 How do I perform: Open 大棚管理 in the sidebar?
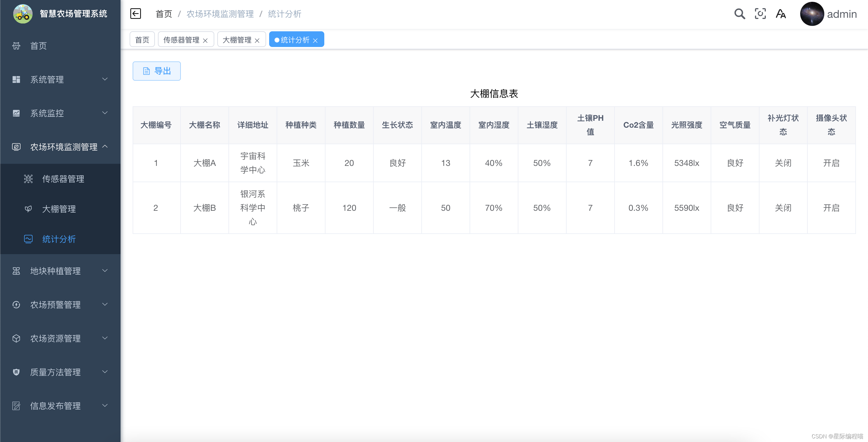coord(59,209)
